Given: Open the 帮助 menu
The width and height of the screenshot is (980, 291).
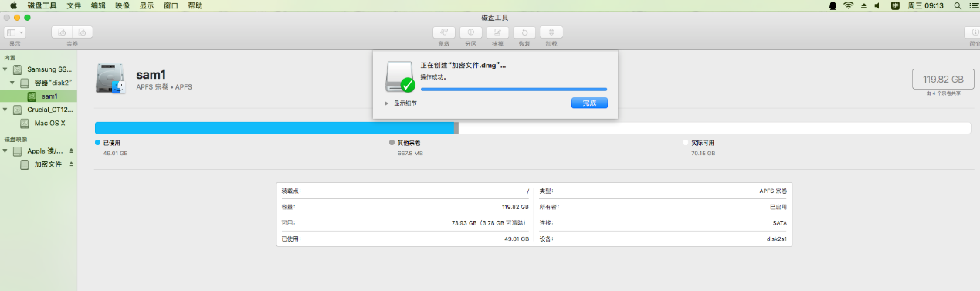Looking at the screenshot, I should pos(195,5).
